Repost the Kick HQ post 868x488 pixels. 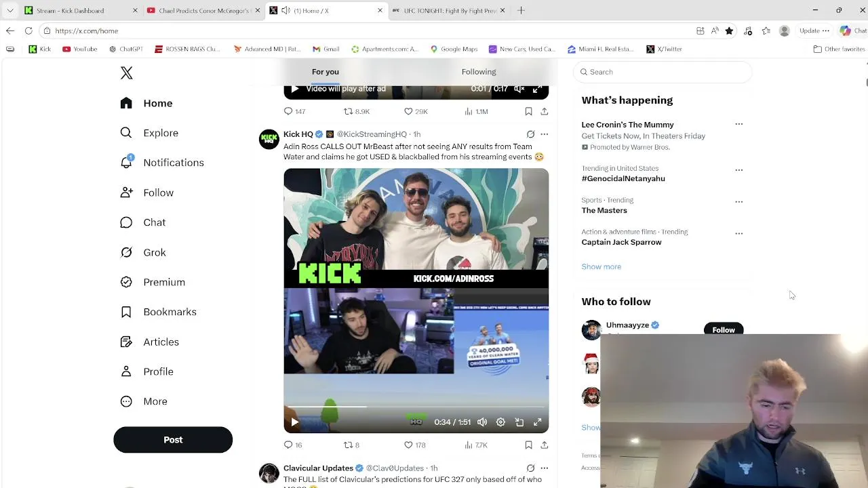click(x=351, y=445)
